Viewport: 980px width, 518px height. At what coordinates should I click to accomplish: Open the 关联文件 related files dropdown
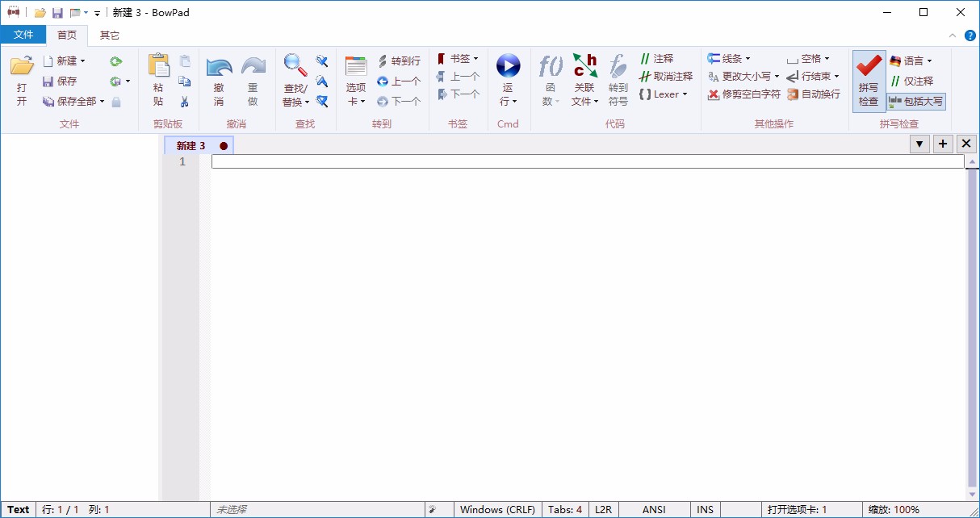[585, 81]
